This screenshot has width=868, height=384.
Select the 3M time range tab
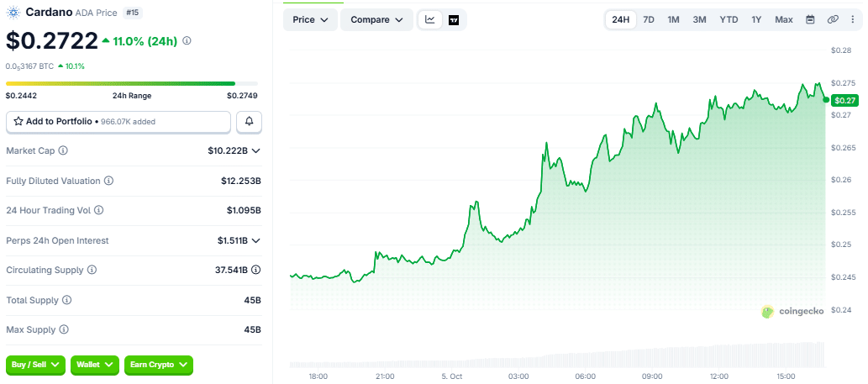click(699, 19)
